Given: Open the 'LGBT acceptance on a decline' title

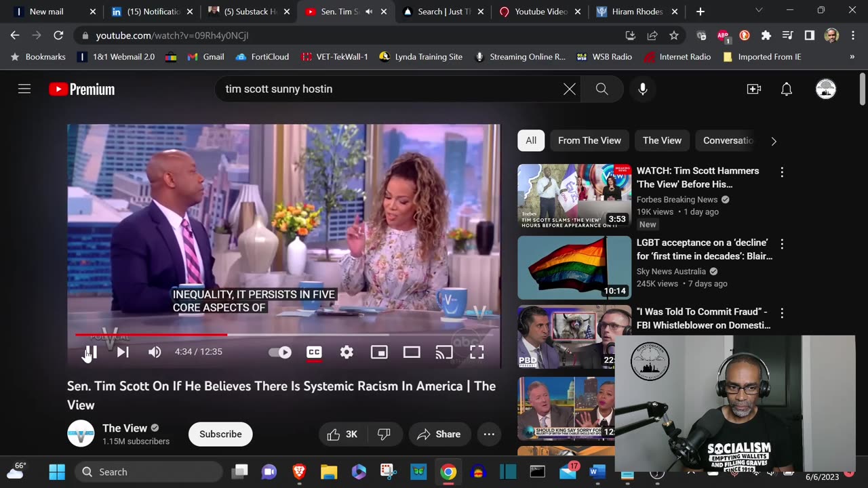Looking at the screenshot, I should 705,249.
